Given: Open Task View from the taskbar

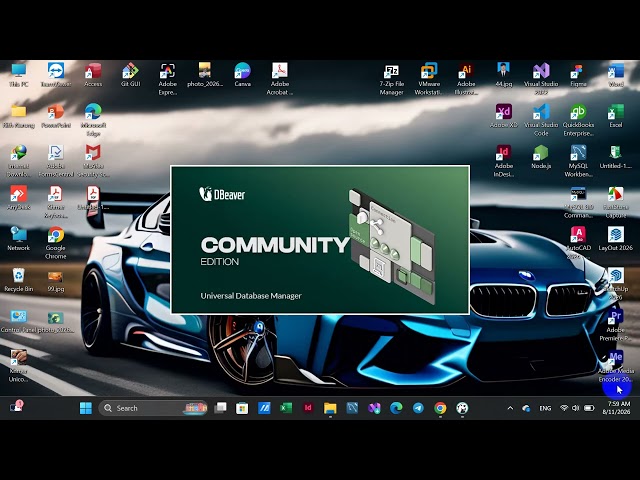Looking at the screenshot, I should [220, 408].
